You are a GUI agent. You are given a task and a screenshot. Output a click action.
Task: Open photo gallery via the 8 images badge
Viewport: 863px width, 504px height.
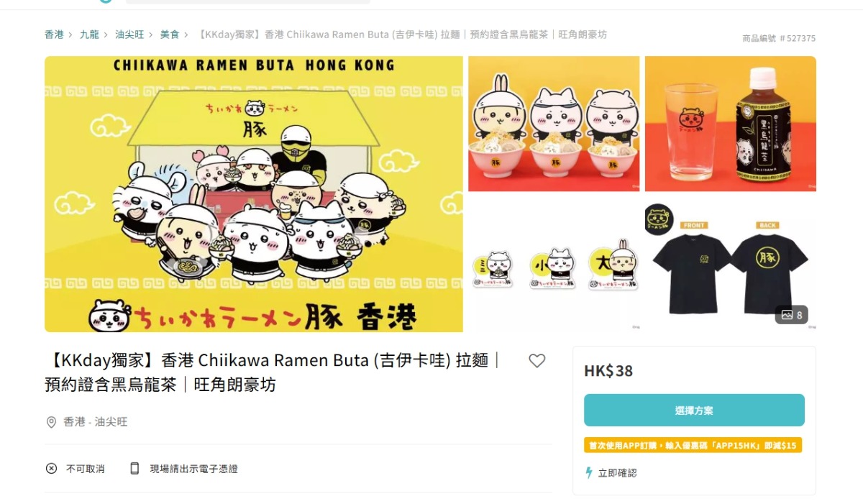tap(791, 315)
